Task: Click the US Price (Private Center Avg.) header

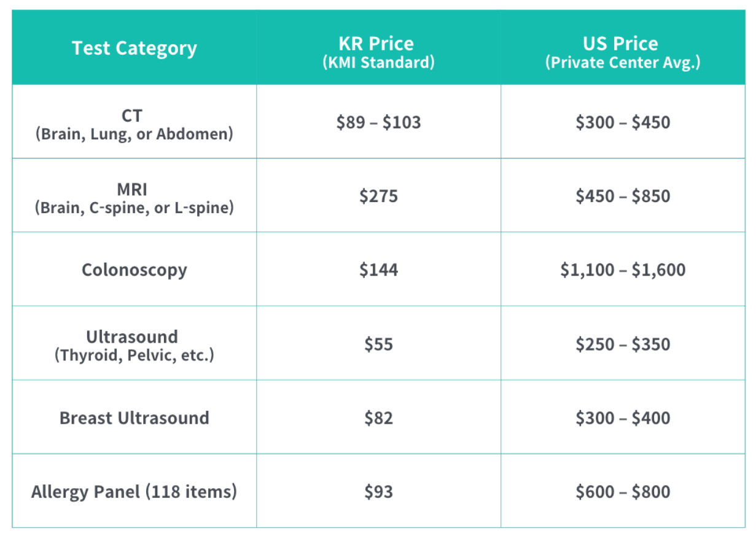Action: tap(622, 52)
